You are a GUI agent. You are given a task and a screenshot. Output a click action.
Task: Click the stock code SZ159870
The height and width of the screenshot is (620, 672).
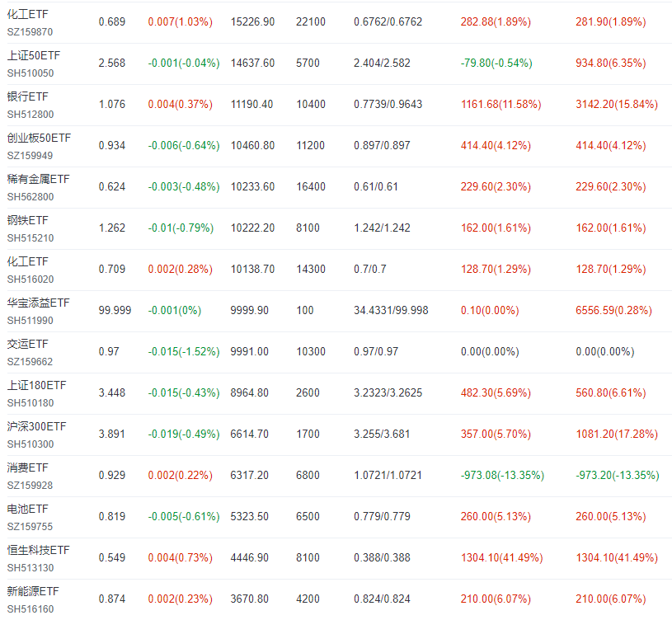click(30, 32)
